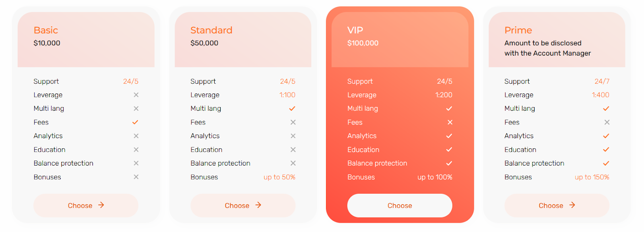This screenshot has height=232, width=644.
Task: Click the Prime 1:400 leverage value
Action: tap(601, 95)
